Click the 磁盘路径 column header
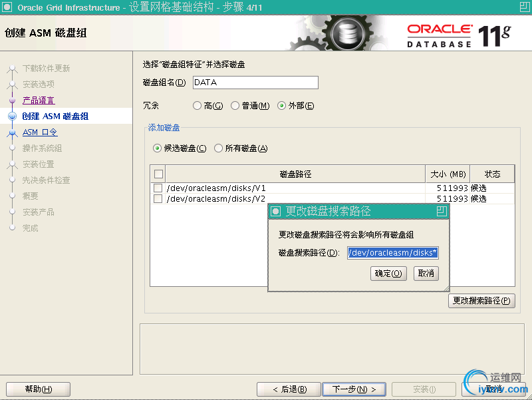The width and height of the screenshot is (532, 400). click(295, 174)
